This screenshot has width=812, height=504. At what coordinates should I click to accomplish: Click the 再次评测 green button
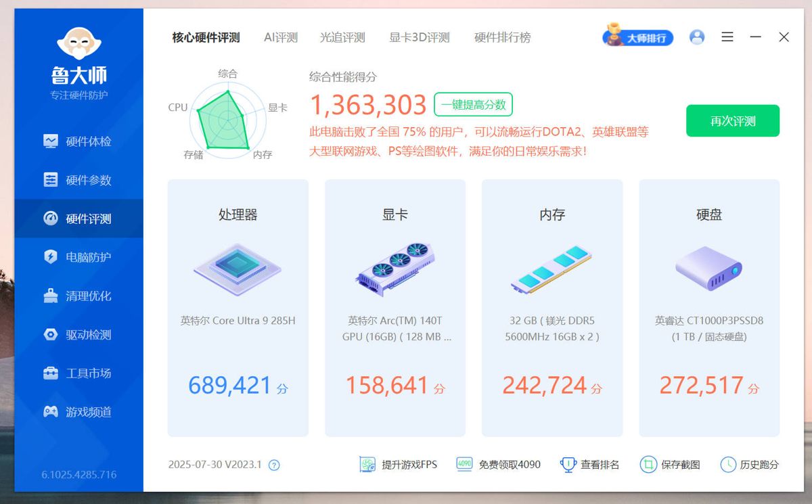733,121
